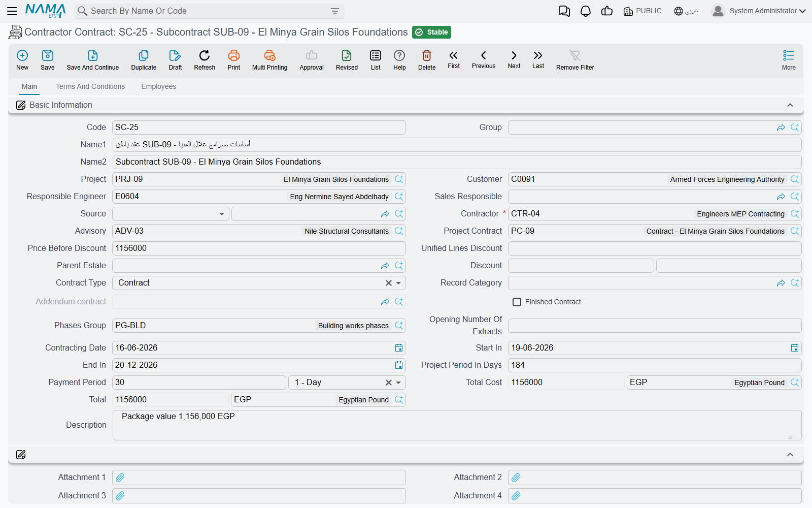Search lookup for Total Cost currency

pyautogui.click(x=795, y=383)
